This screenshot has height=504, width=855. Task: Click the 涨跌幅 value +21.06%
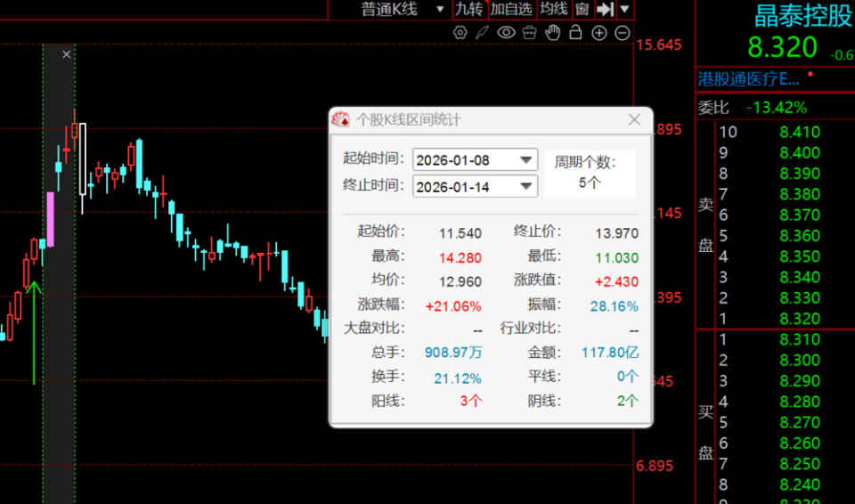(453, 306)
